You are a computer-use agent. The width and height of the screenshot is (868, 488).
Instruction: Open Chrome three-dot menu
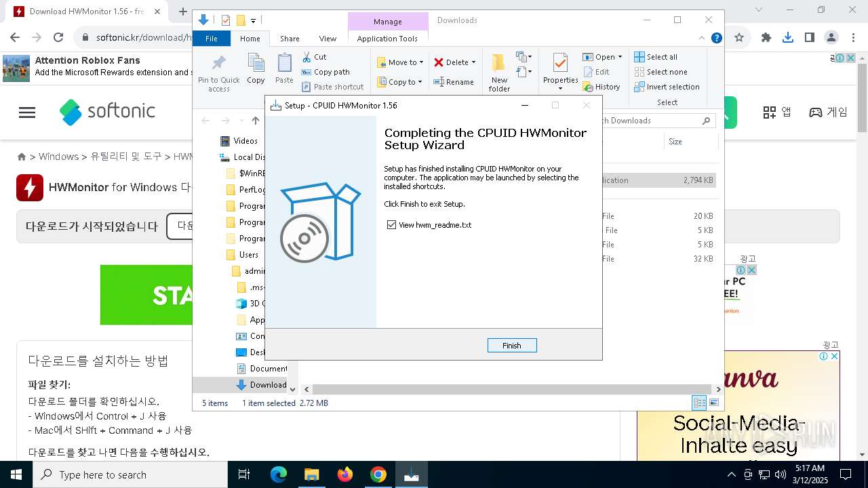pyautogui.click(x=852, y=38)
